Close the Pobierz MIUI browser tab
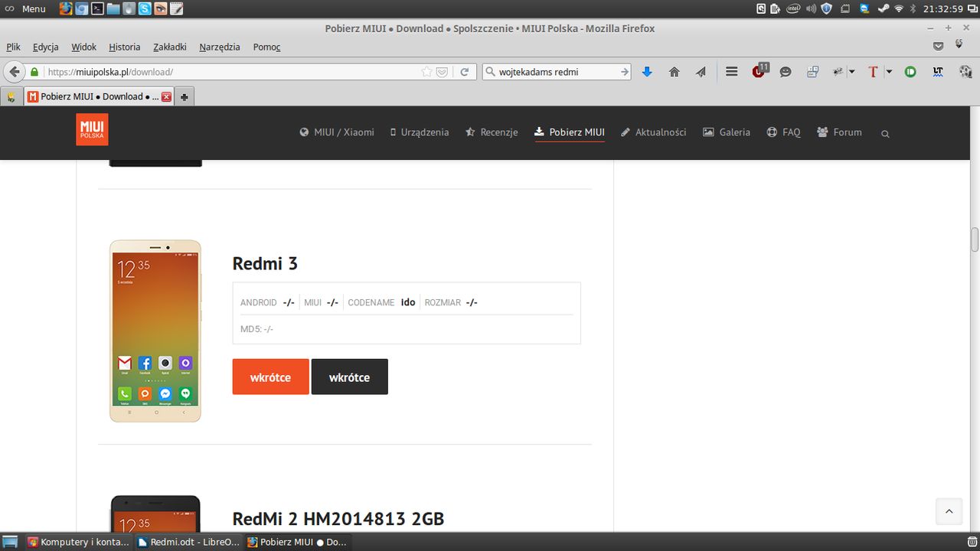The height and width of the screenshot is (551, 980). [x=167, y=96]
